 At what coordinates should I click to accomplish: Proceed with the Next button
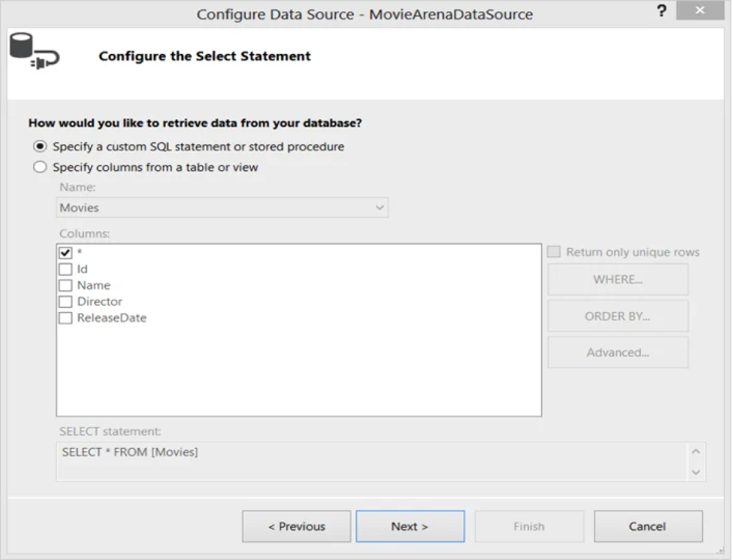coord(410,526)
